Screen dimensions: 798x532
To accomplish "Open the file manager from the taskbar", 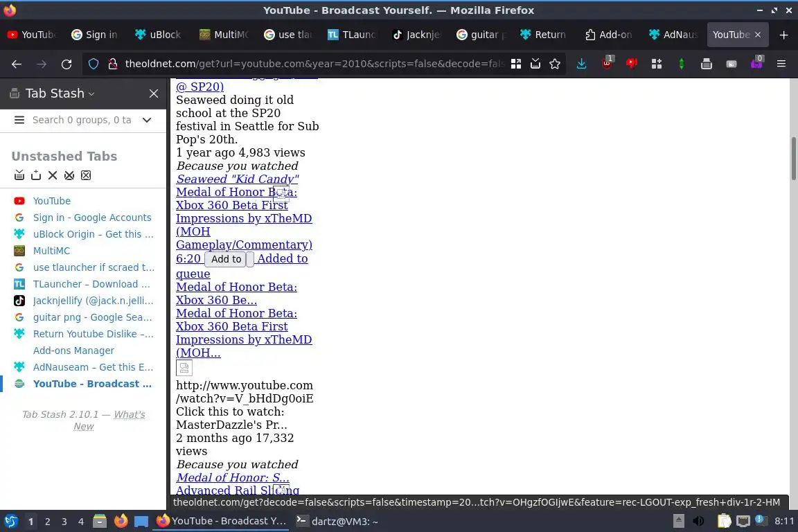I will click(100, 522).
